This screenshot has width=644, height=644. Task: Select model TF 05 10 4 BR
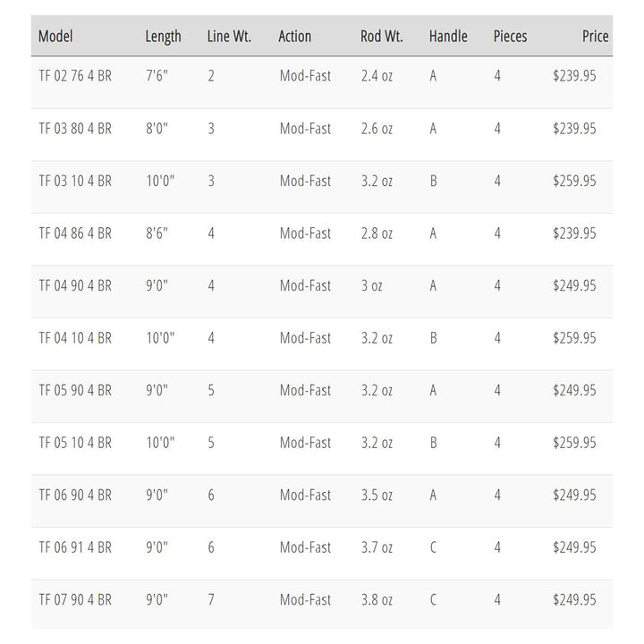coord(75,443)
